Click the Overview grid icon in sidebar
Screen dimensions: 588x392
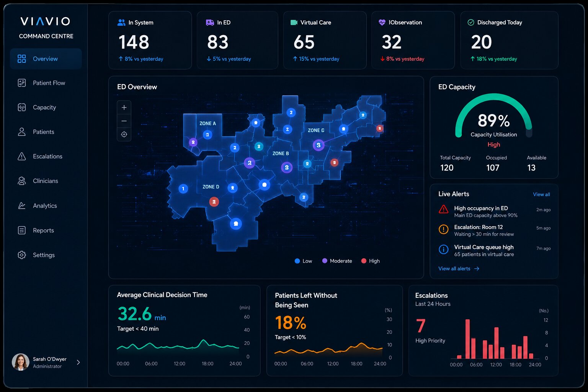22,59
